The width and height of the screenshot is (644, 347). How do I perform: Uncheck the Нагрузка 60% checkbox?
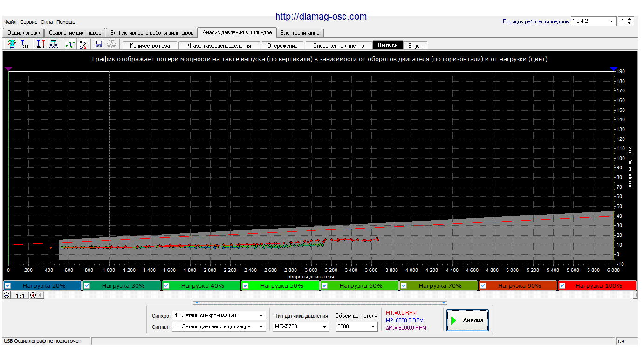pyautogui.click(x=325, y=285)
